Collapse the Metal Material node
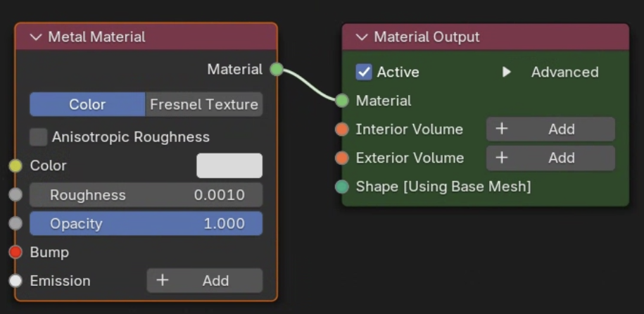The height and width of the screenshot is (314, 644). click(x=36, y=37)
